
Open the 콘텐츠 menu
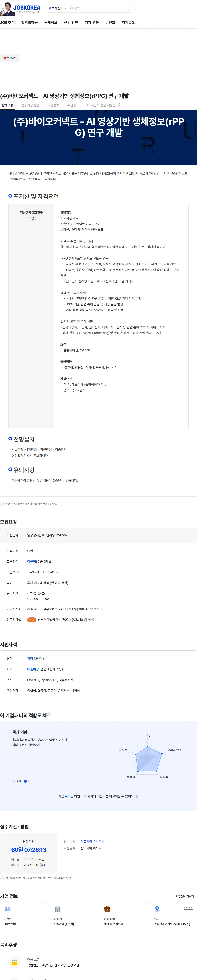pyautogui.click(x=110, y=23)
